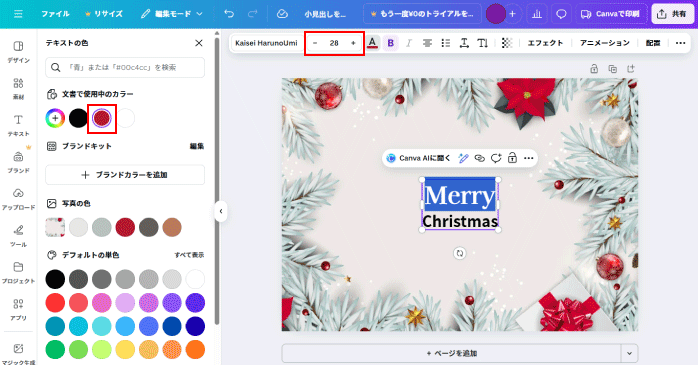Open the comments speech bubble
The image size is (698, 365).
point(561,14)
